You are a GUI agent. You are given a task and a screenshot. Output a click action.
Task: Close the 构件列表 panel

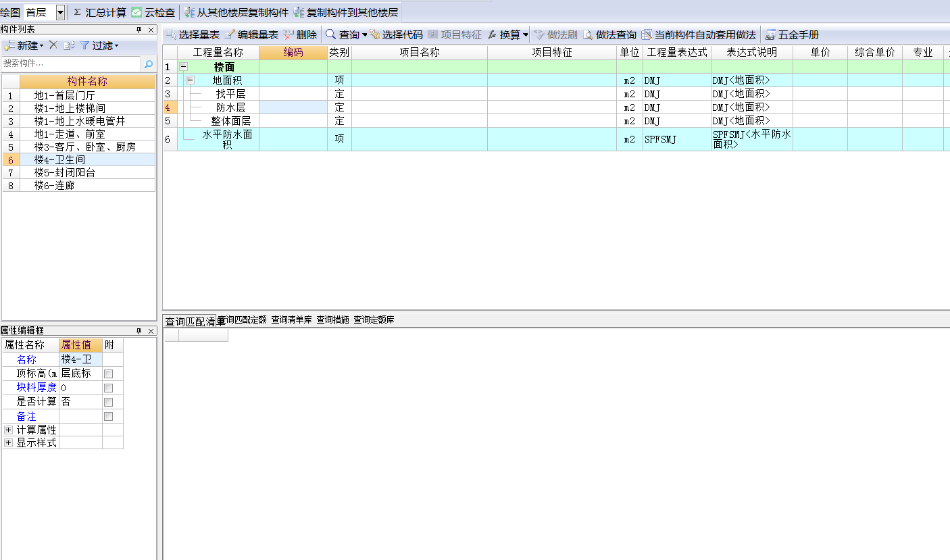(x=151, y=30)
